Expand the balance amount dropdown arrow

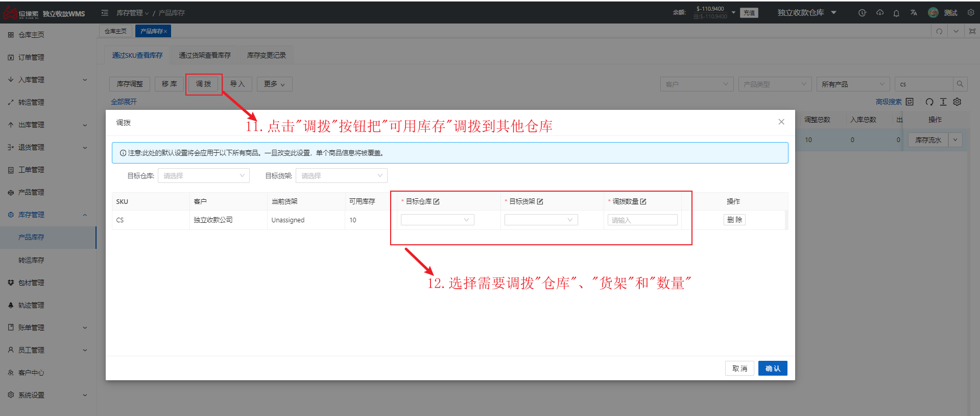tap(733, 12)
